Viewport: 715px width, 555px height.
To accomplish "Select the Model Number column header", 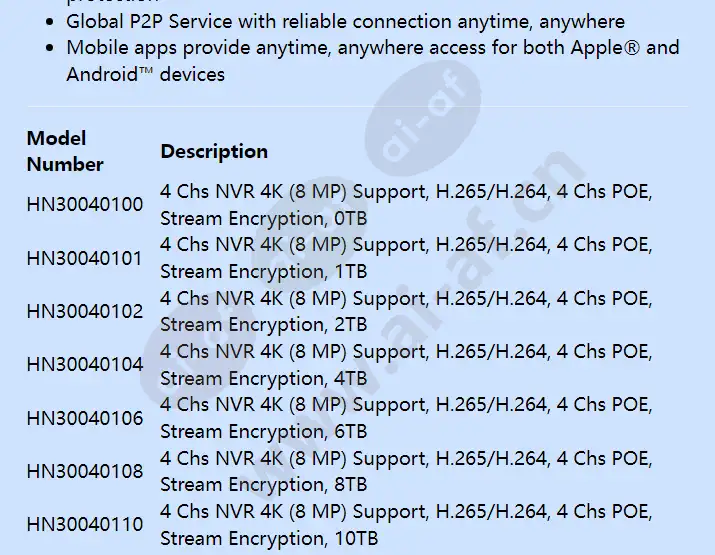I will (65, 151).
